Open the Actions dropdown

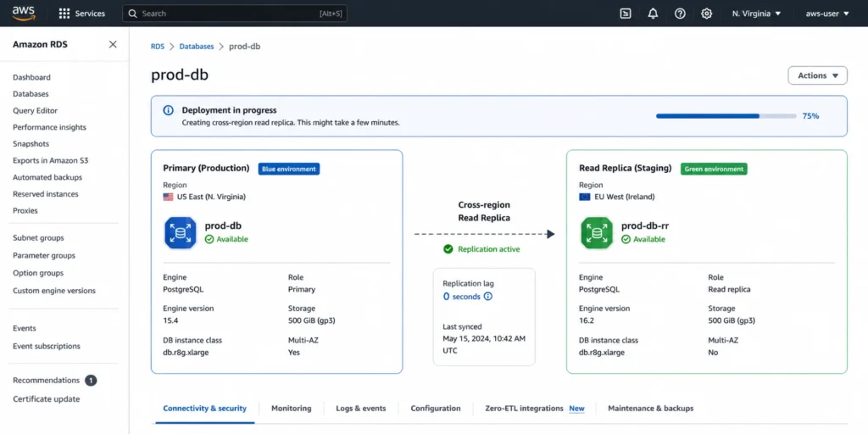click(818, 75)
